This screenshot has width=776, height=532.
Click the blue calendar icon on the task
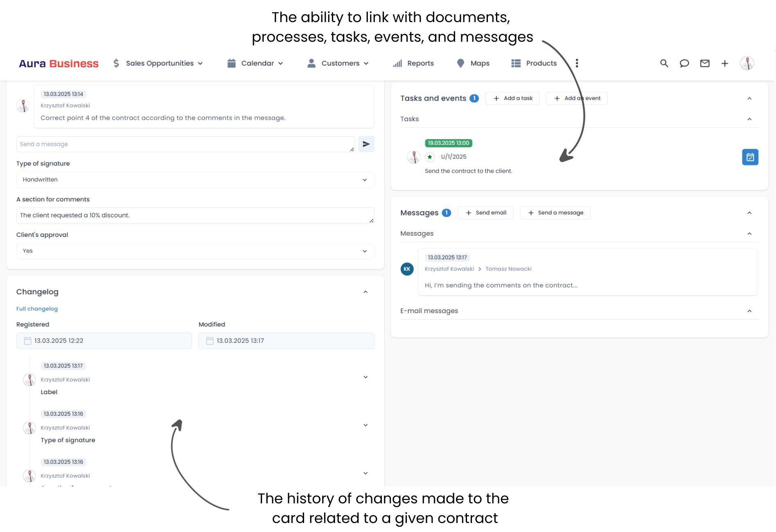(x=750, y=157)
